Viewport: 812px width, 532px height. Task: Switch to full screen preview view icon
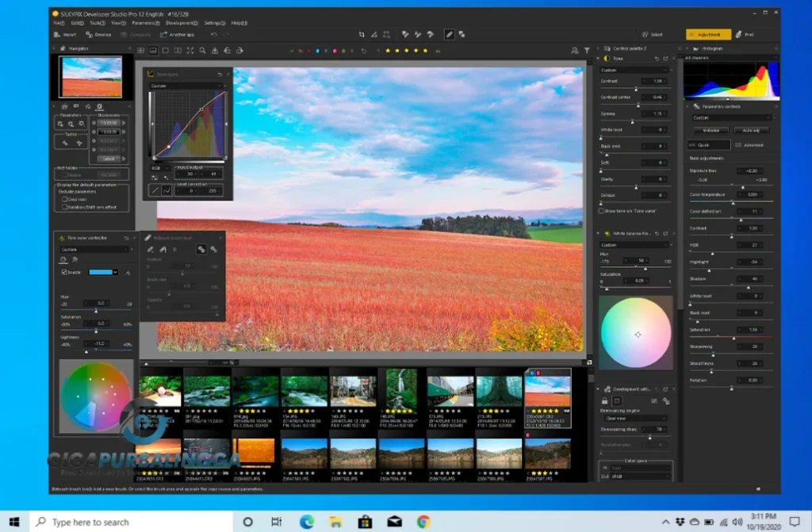tap(191, 50)
